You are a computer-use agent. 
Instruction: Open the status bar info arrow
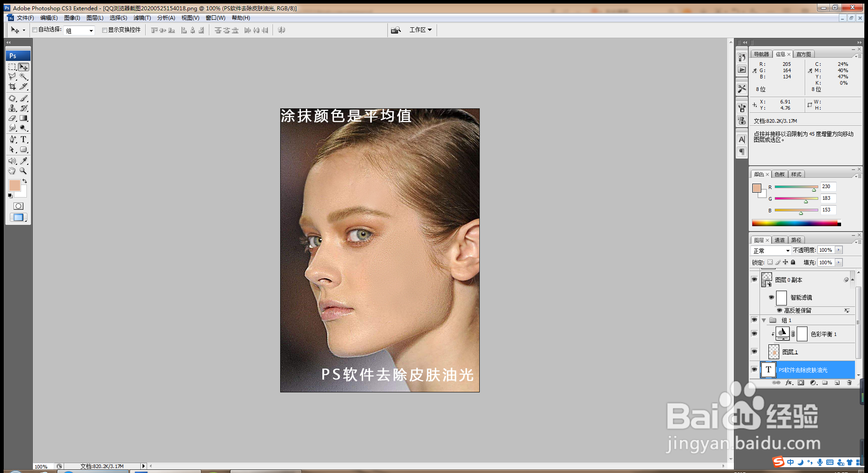[143, 466]
